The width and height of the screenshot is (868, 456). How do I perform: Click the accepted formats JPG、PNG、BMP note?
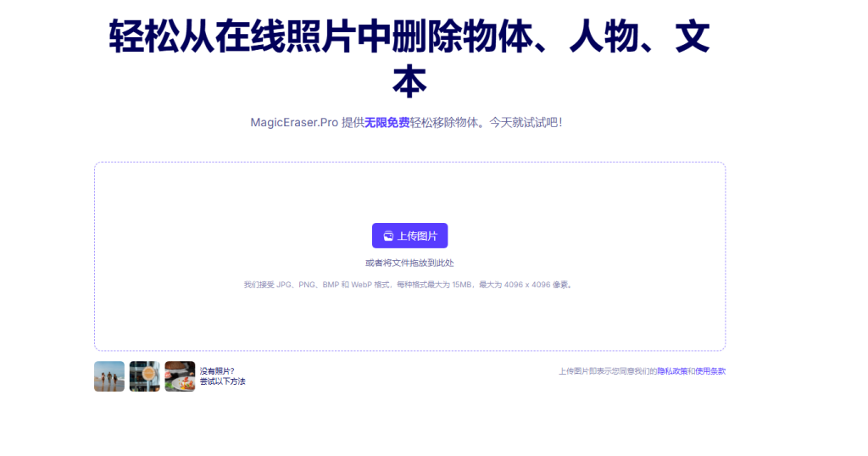409,285
